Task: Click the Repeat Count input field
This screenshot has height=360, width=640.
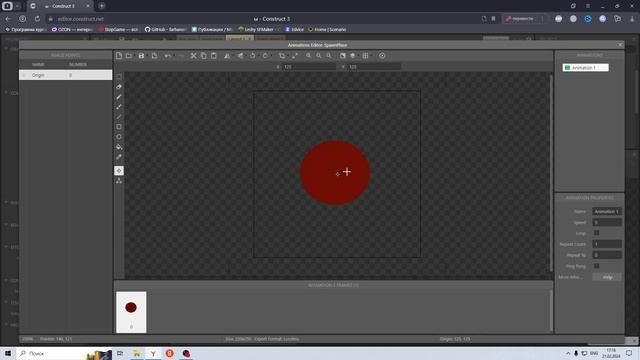Action: pyautogui.click(x=607, y=244)
